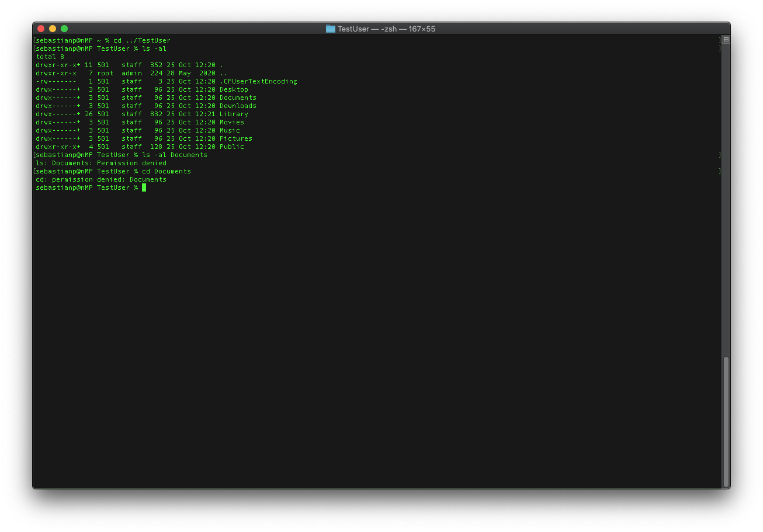Click the 'ls: Documents: Permission denied' line

101,163
